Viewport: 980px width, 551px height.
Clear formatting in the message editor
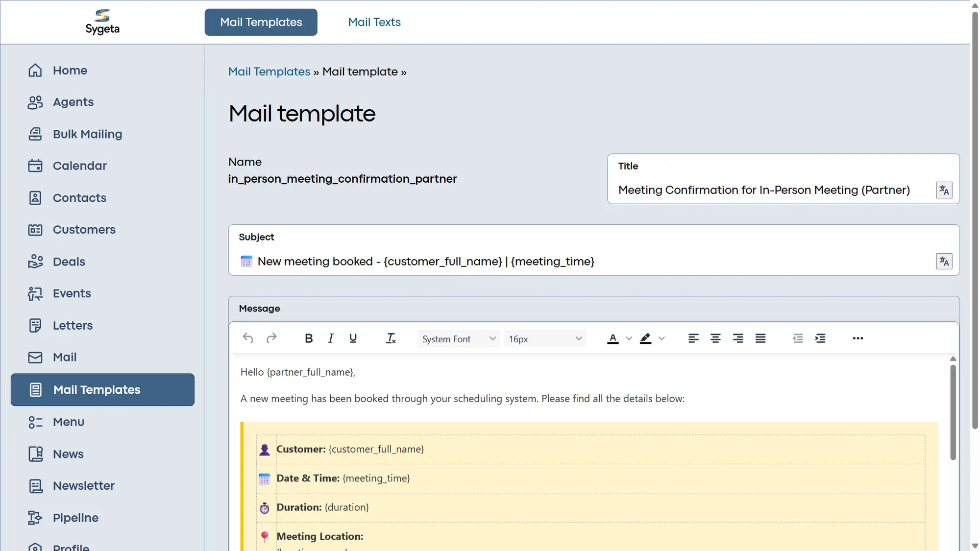coord(391,338)
